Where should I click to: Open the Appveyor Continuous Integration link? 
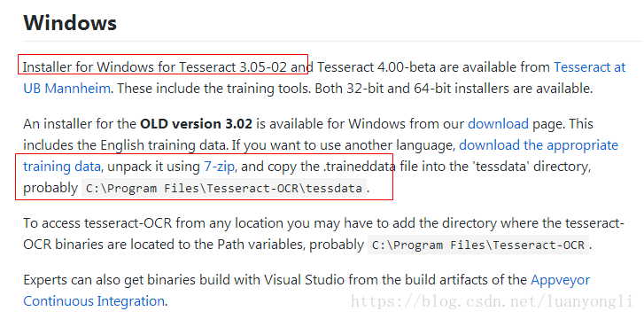click(x=560, y=280)
